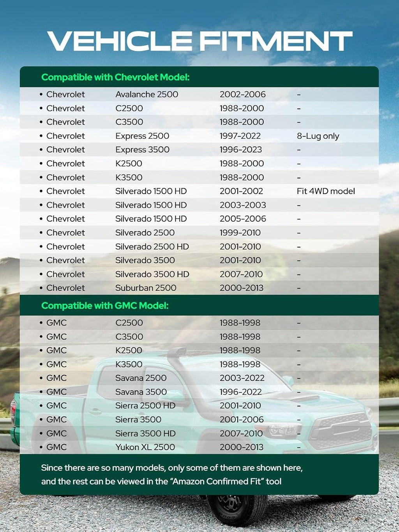The width and height of the screenshot is (399, 532).
Task: Click 'Chevrolet' make in the Avalanche 2500 row
Action: [x=65, y=94]
